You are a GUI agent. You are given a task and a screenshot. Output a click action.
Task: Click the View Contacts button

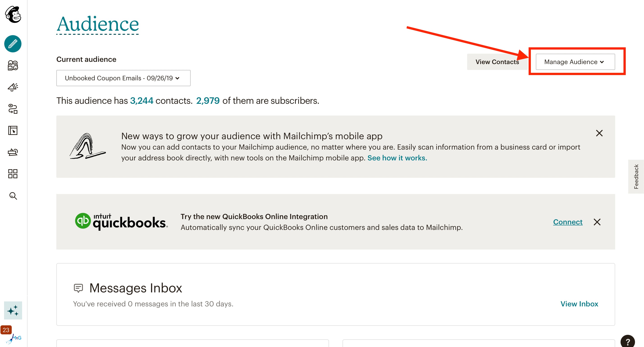coord(497,62)
